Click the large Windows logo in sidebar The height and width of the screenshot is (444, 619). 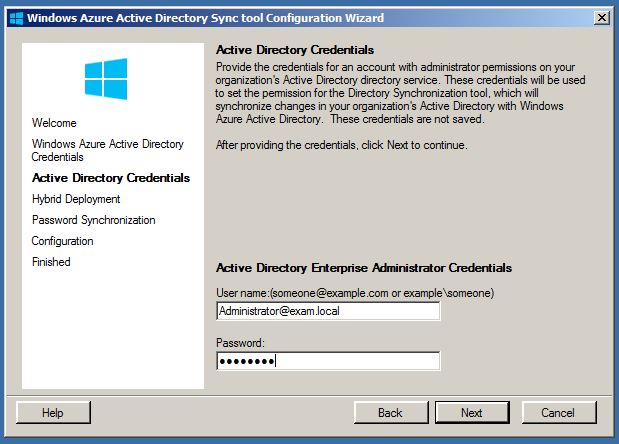106,79
